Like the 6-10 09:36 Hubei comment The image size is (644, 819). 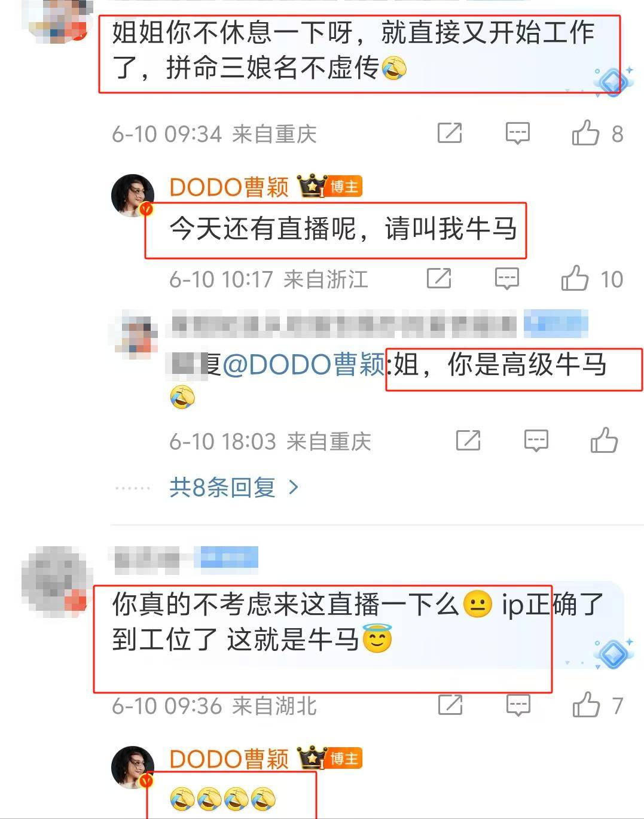586,705
